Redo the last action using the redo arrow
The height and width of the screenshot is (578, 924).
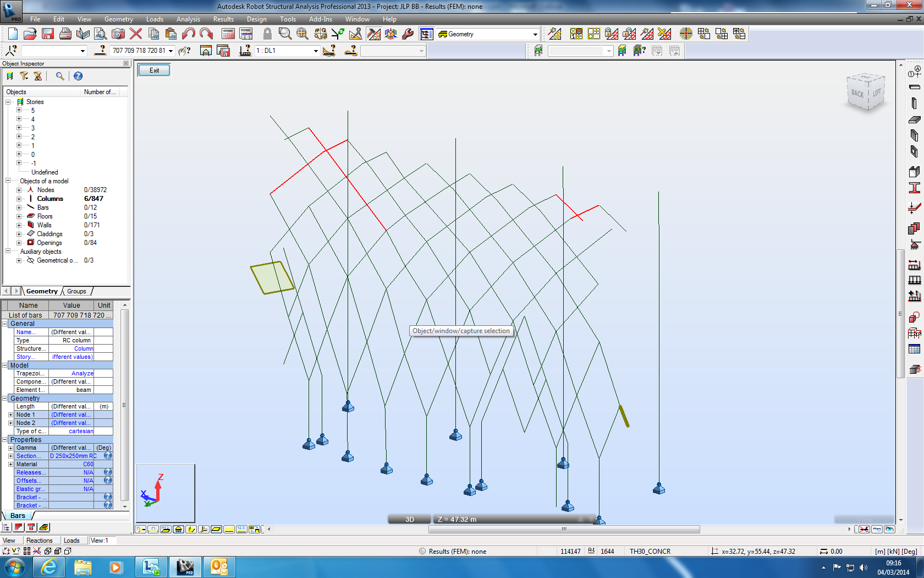pyautogui.click(x=206, y=34)
